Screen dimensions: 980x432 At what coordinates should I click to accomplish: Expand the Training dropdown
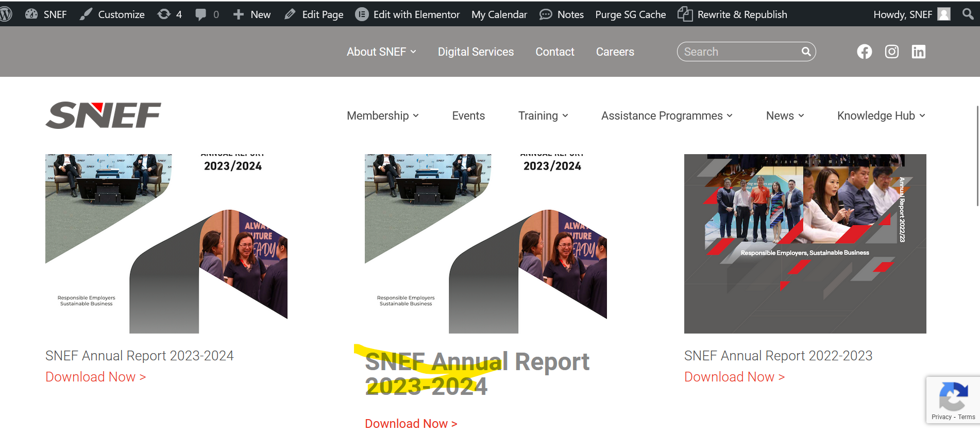(543, 115)
